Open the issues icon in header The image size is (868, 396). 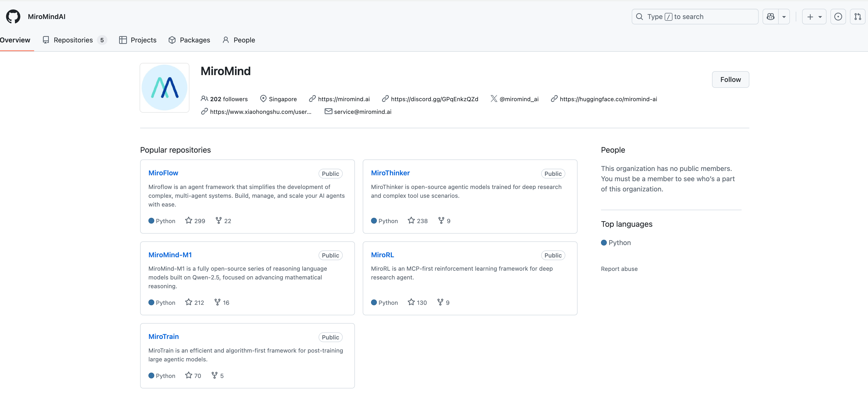tap(838, 17)
